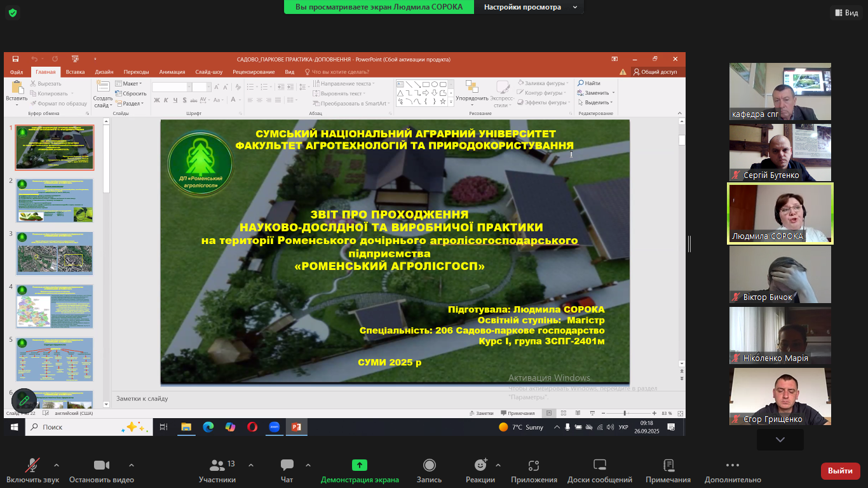This screenshot has height=488, width=868.
Task: Switch to the Insert ribbon tab
Action: tap(75, 72)
